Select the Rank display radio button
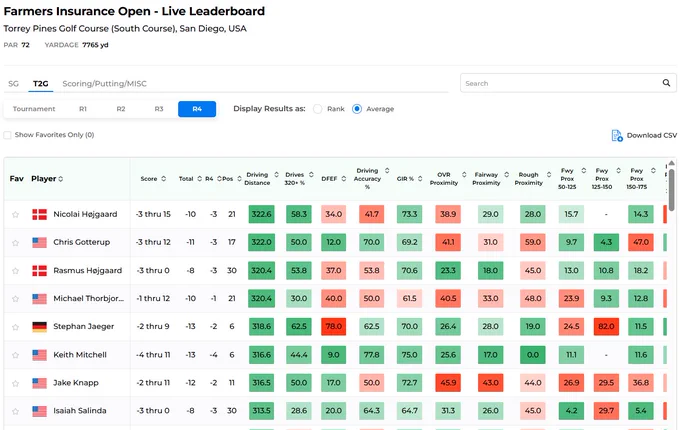The image size is (680, 430). click(x=317, y=109)
